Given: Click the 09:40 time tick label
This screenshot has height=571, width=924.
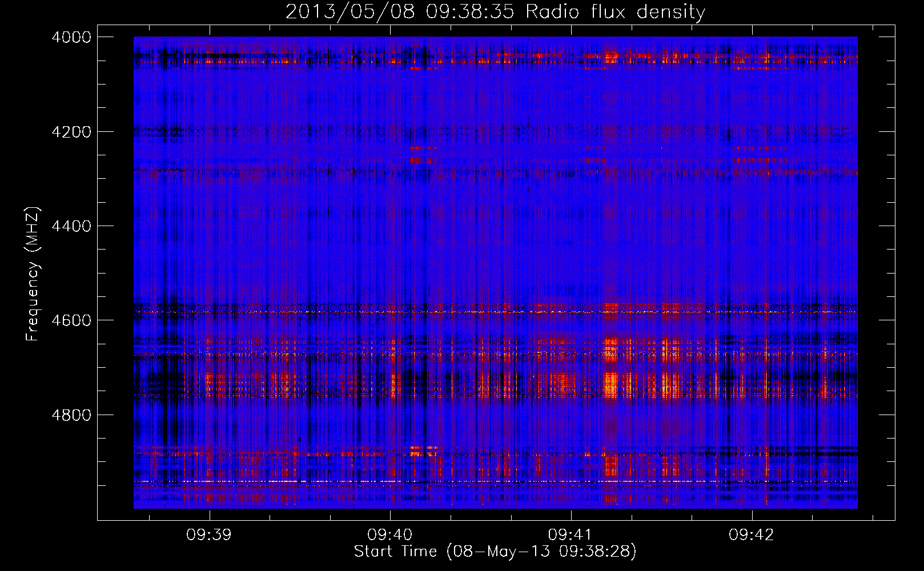Looking at the screenshot, I should pos(390,534).
